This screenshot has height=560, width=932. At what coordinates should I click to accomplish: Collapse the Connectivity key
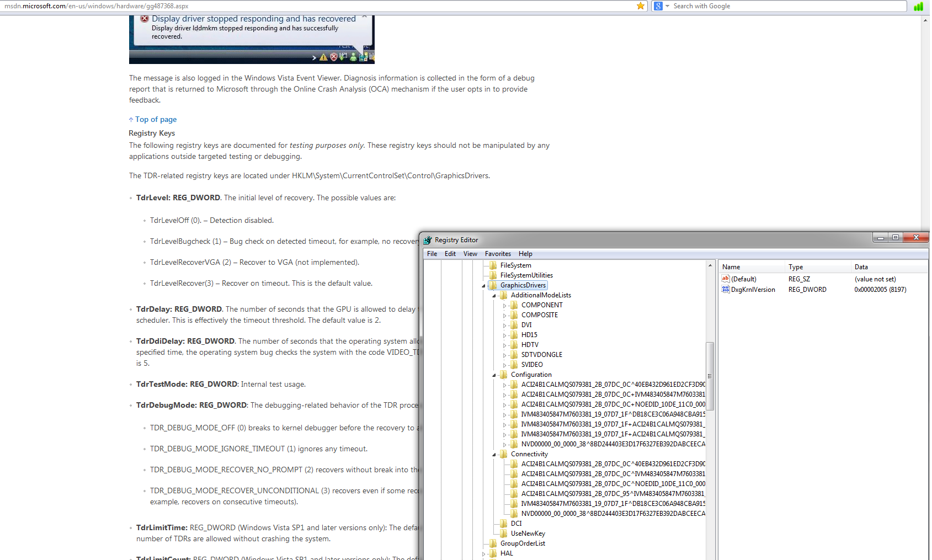click(494, 455)
